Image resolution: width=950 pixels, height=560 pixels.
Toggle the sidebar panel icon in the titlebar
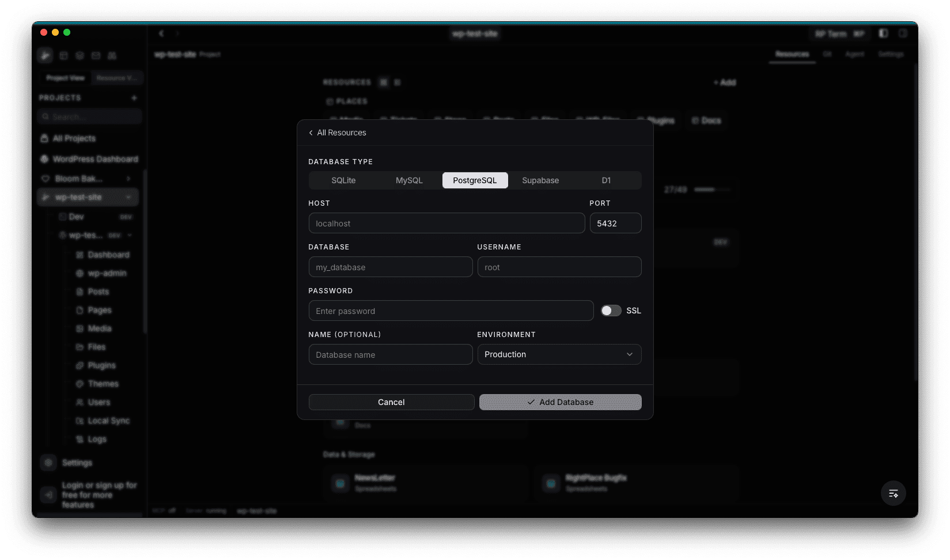click(x=883, y=33)
